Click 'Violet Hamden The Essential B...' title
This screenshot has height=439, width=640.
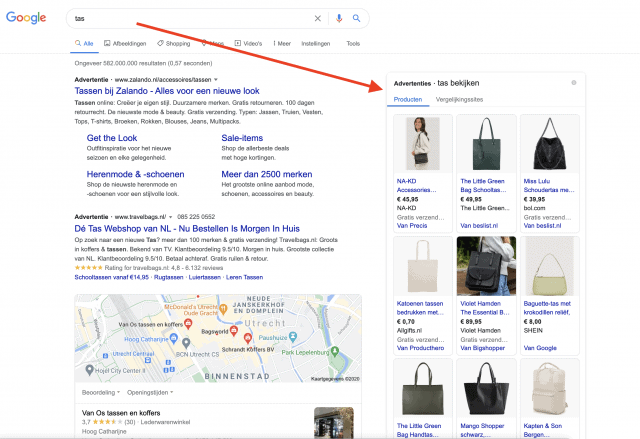tap(485, 308)
